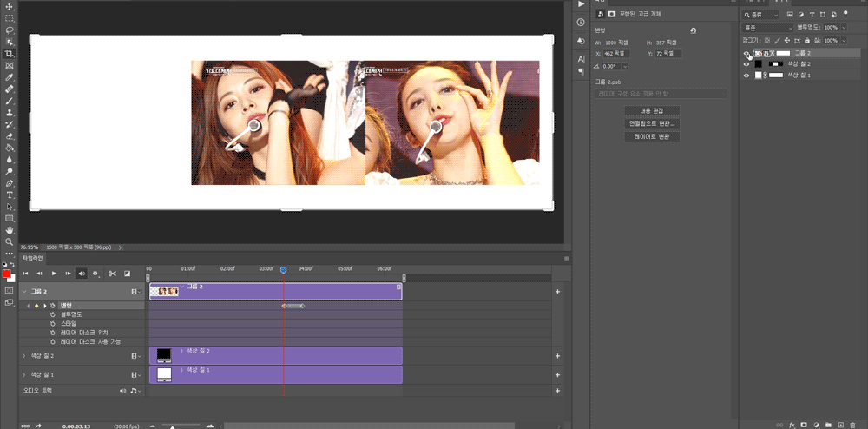Open the blend mode 표준 dropdown

[x=768, y=27]
